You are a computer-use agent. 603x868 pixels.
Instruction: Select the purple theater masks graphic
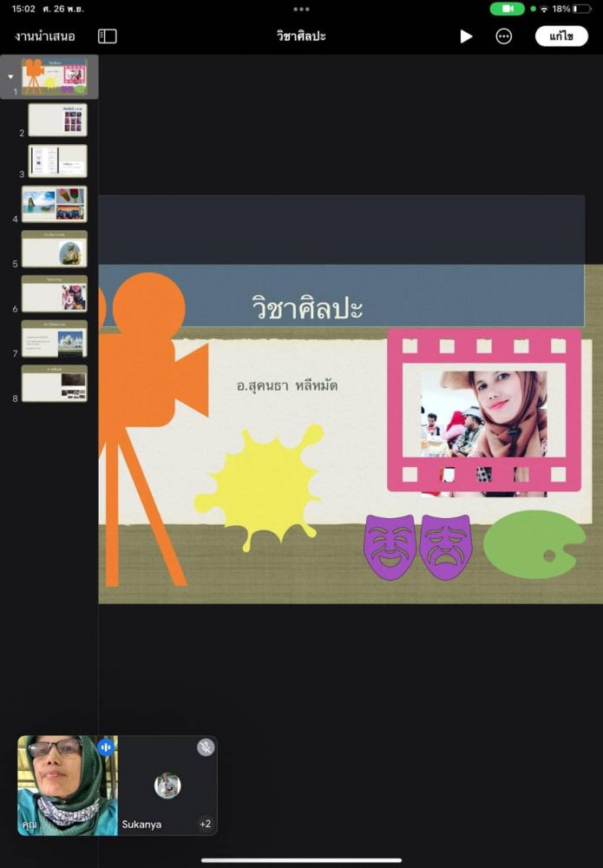417,547
